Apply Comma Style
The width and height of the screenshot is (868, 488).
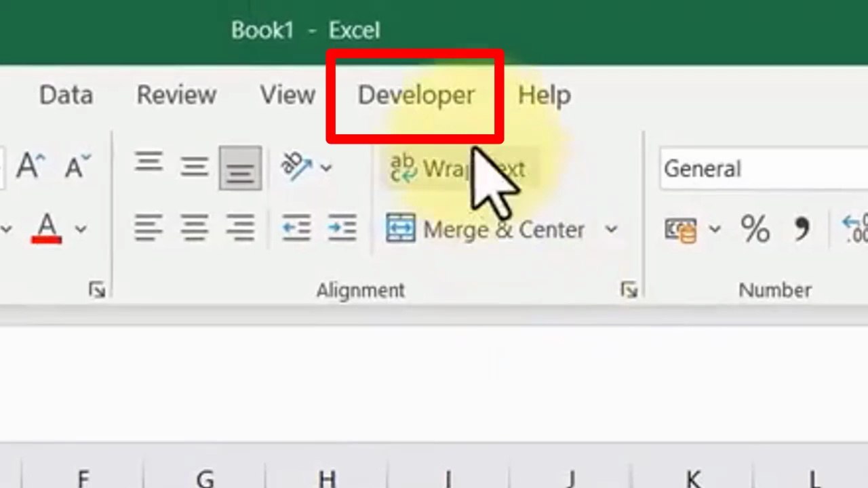pos(802,229)
